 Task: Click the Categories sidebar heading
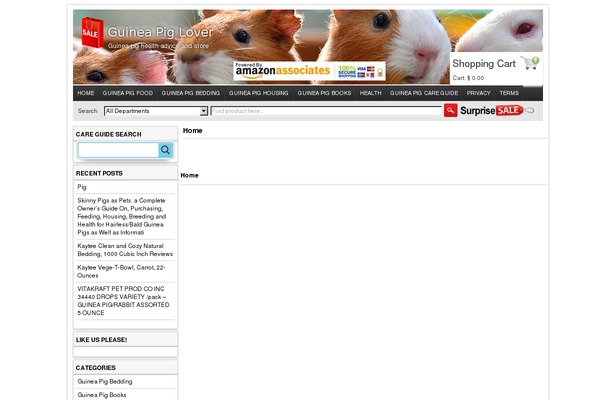pos(96,368)
